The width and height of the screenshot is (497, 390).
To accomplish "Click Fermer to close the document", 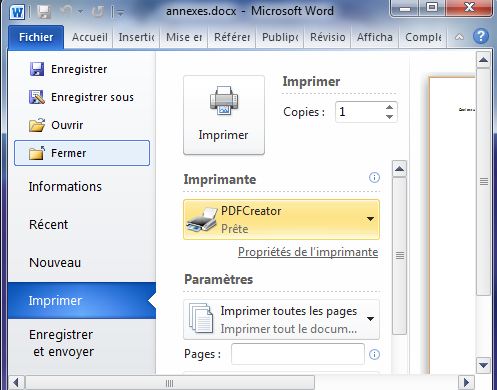I will coord(82,153).
